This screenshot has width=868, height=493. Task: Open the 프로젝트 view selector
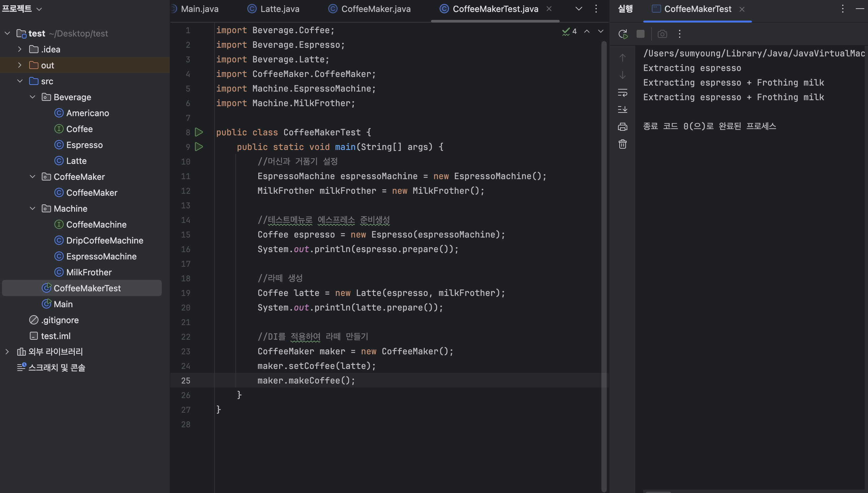click(22, 9)
